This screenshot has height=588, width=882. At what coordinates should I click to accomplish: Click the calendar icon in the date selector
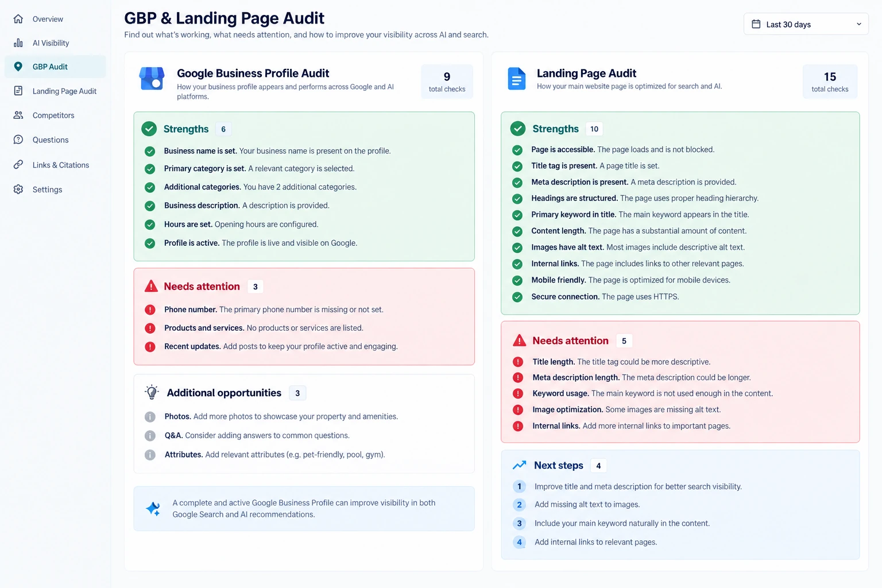coord(756,24)
